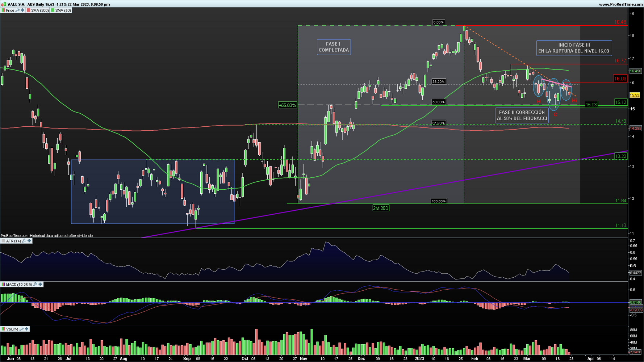The height and width of the screenshot is (362, 644).
Task: Select the FASE II CORRECCIÓN annotation box
Action: [522, 115]
